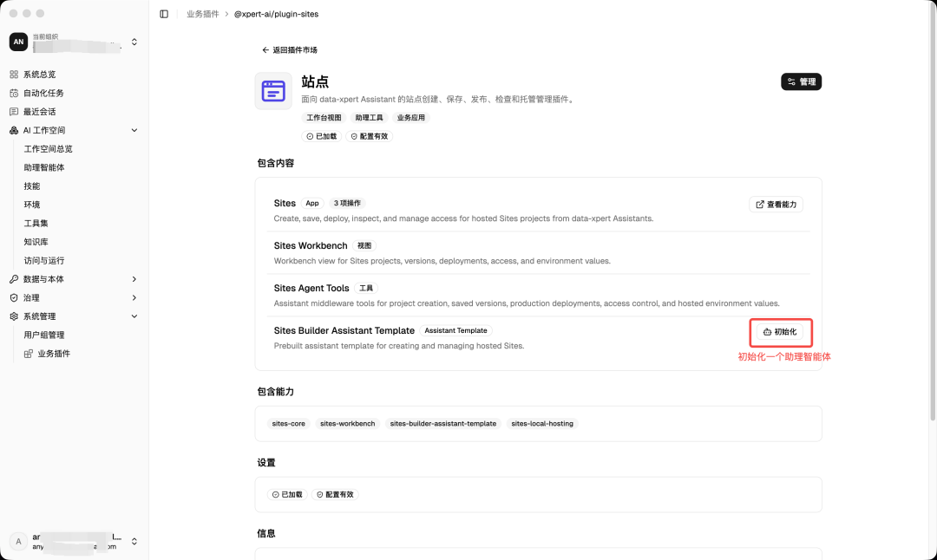Expand the 数据与本体 section chevron
Screen dimensions: 937x560
pos(134,279)
